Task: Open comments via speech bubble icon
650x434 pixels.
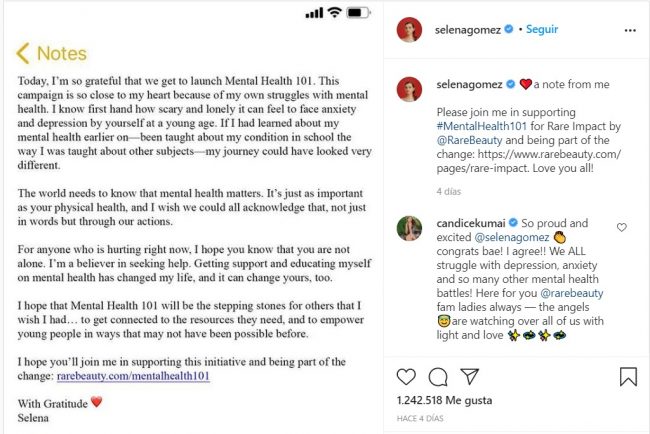Action: 437,377
